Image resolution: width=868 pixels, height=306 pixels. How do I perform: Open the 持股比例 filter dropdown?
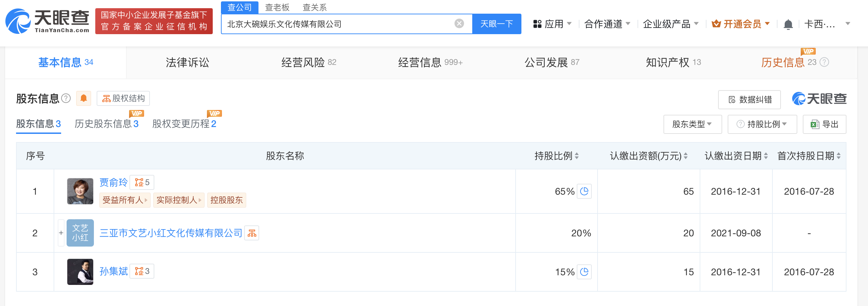tap(762, 124)
